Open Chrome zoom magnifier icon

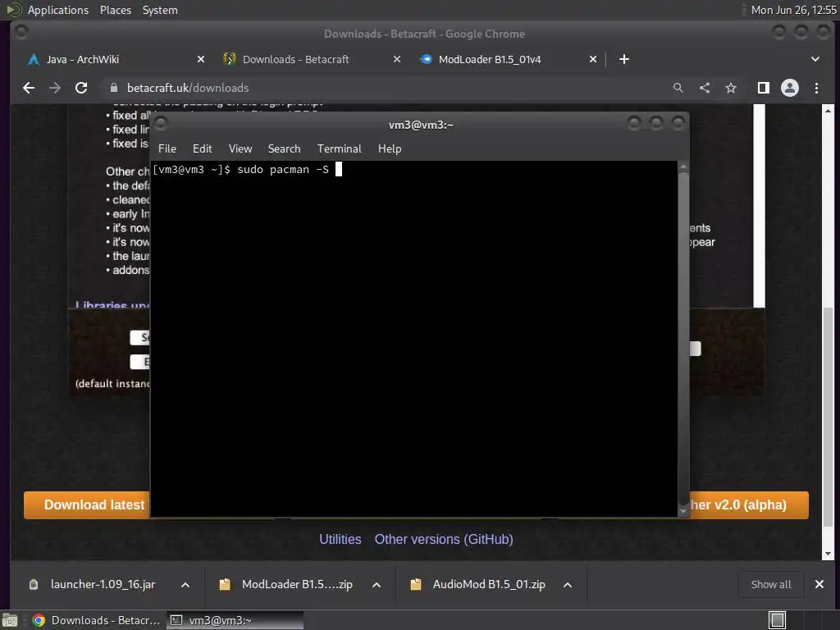pyautogui.click(x=678, y=88)
